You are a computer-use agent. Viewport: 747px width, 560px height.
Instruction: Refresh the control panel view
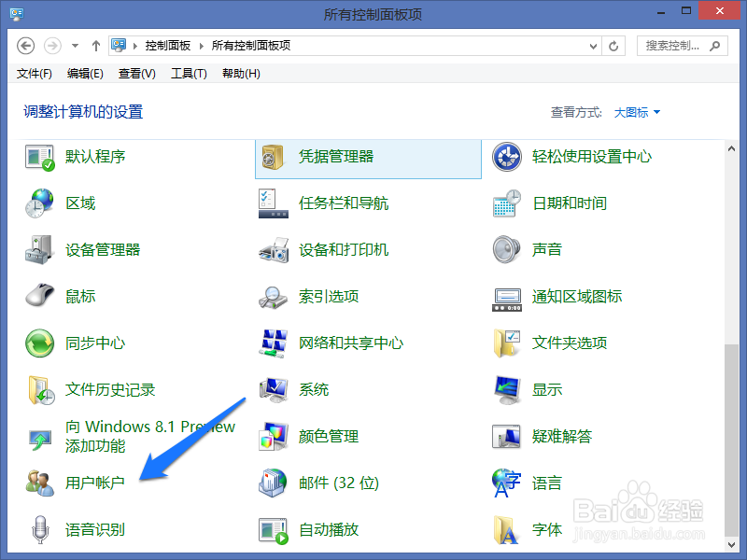(x=613, y=46)
